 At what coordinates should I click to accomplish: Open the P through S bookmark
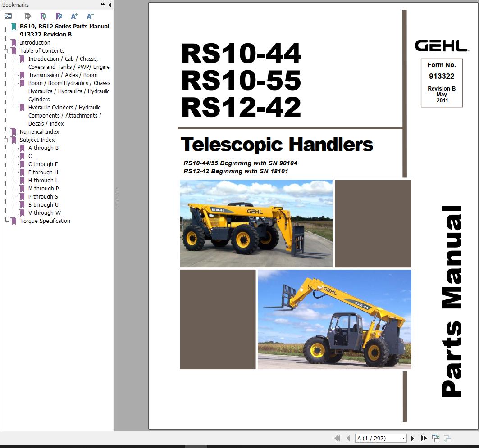pos(43,196)
